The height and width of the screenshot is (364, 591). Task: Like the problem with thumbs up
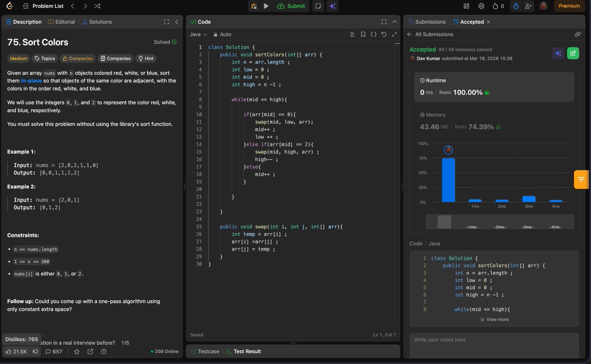[16, 352]
